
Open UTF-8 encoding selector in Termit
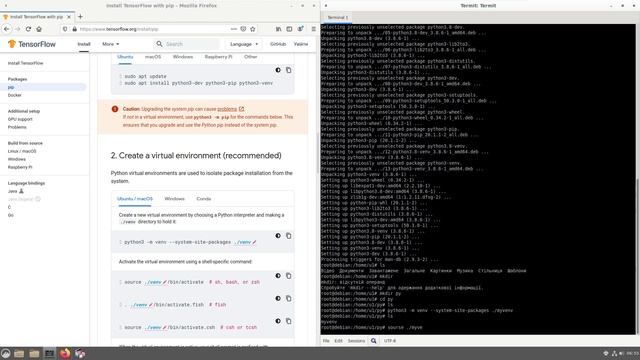tap(390, 340)
